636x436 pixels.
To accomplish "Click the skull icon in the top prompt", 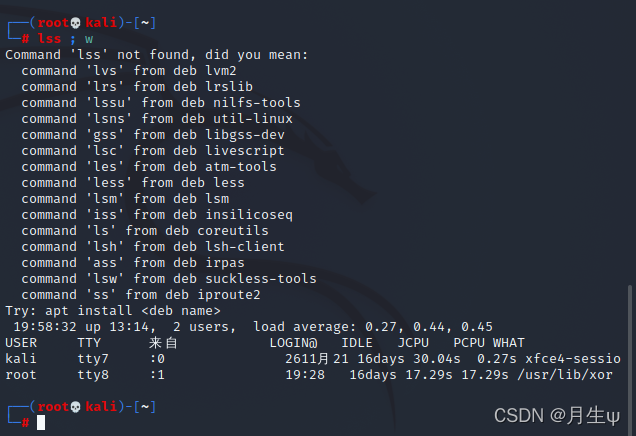I will pyautogui.click(x=73, y=23).
